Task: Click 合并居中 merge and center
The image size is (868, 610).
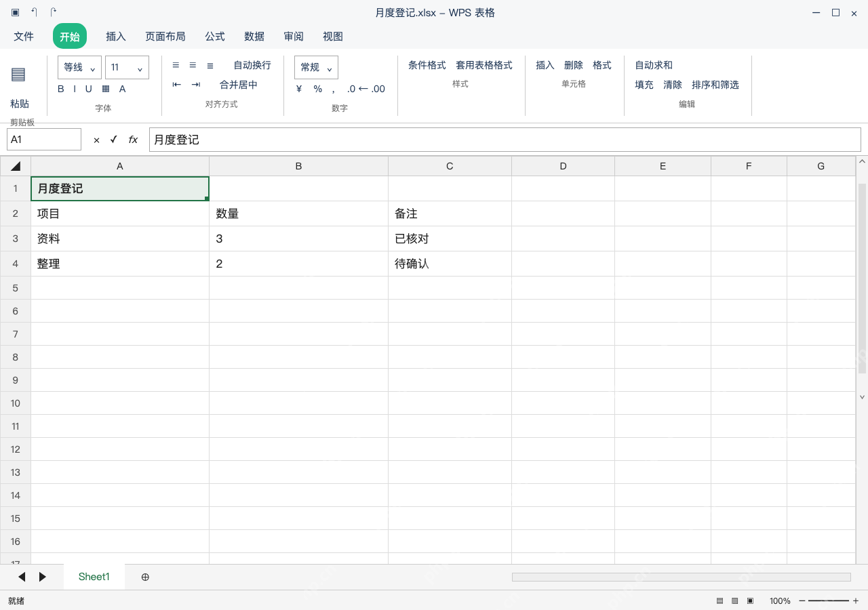Action: (239, 85)
